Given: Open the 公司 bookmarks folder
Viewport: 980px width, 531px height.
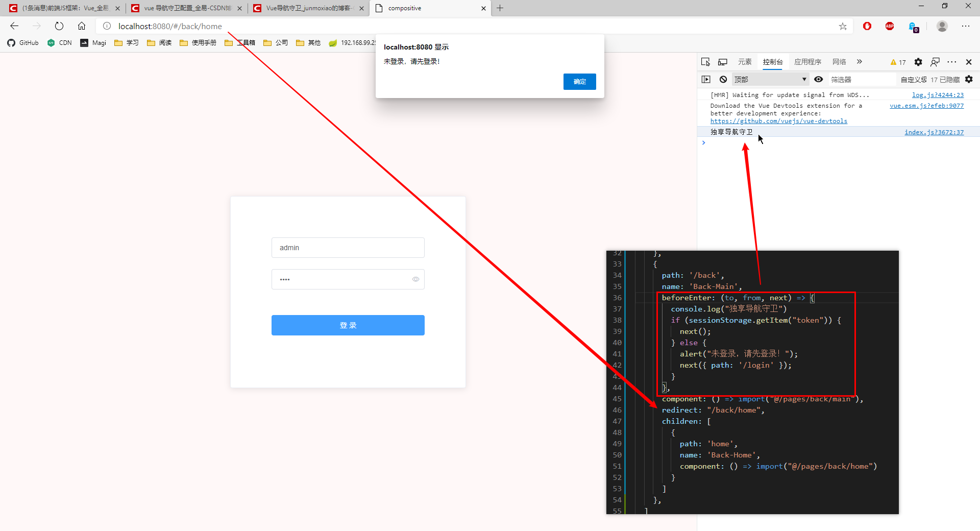Looking at the screenshot, I should click(x=276, y=43).
